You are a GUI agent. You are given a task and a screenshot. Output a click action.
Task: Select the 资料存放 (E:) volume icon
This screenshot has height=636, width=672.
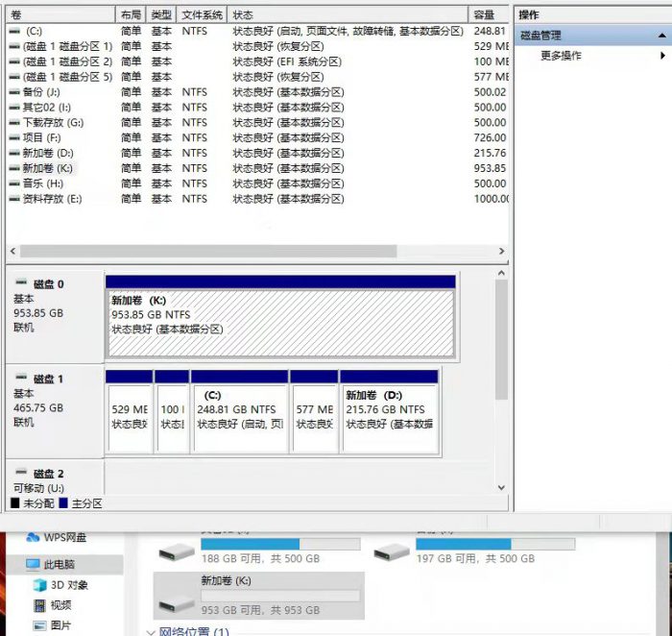pos(14,199)
